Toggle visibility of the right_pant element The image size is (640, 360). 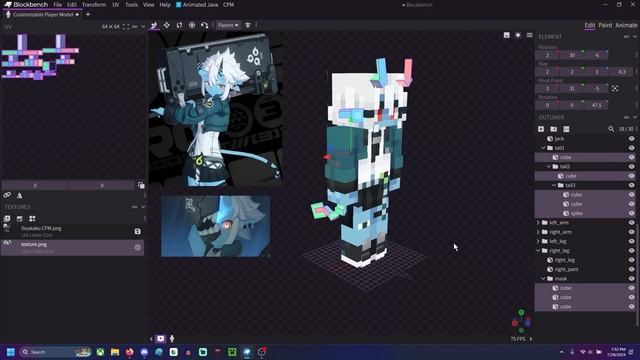tap(631, 269)
